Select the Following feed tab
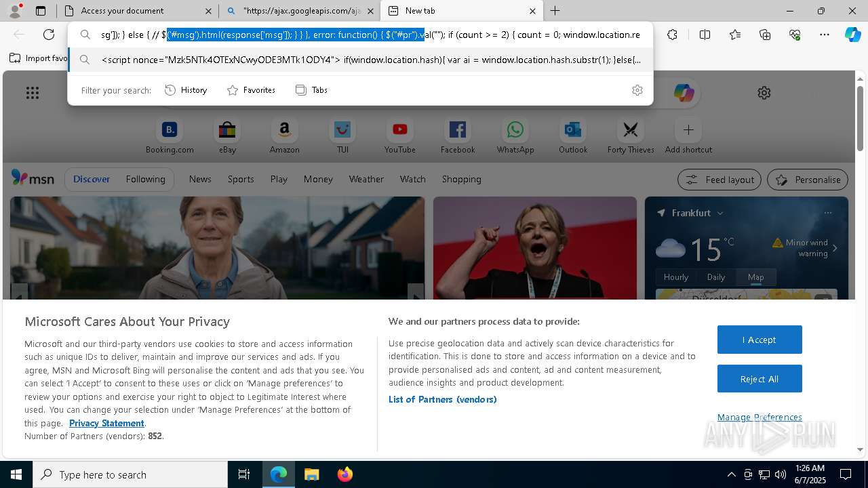This screenshot has height=488, width=868. pyautogui.click(x=145, y=179)
